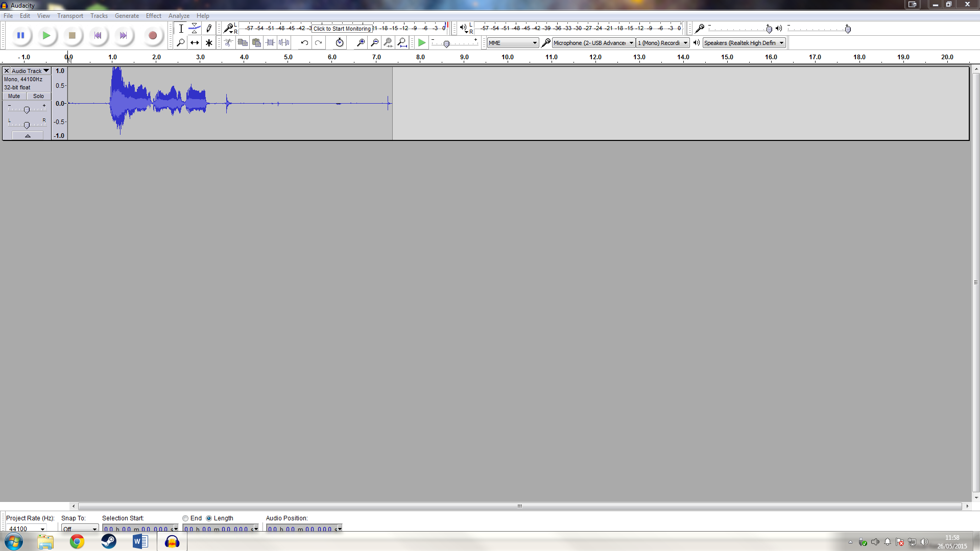This screenshot has width=980, height=551.
Task: Open Google Chrome from the taskbar
Action: [77, 541]
